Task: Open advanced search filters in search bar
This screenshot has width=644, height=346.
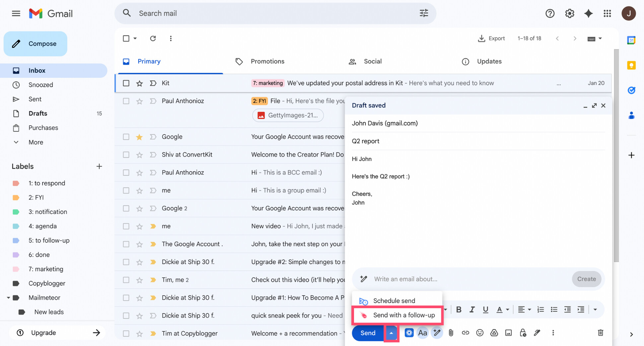Action: coord(424,13)
